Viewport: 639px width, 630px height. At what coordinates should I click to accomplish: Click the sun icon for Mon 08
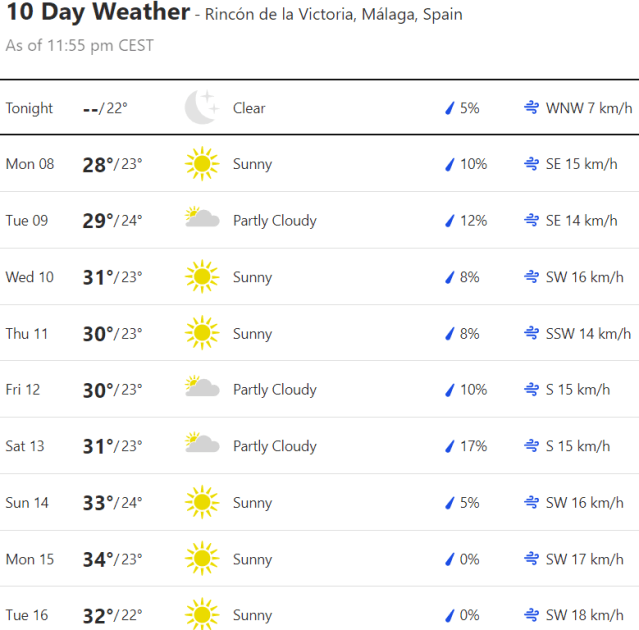(x=201, y=164)
